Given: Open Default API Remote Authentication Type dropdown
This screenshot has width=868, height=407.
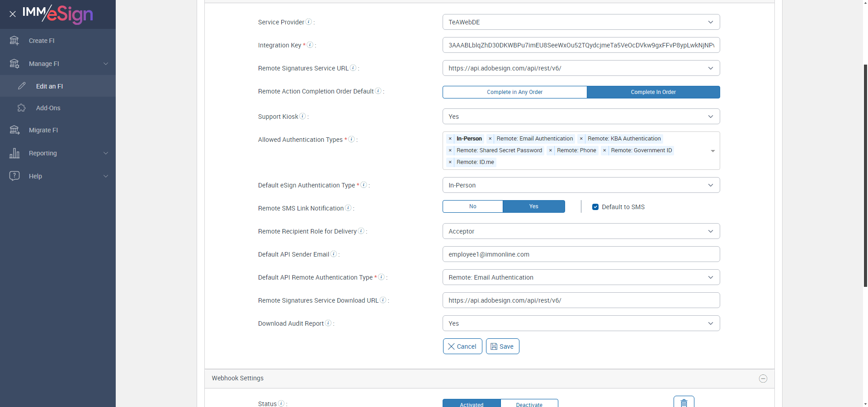Looking at the screenshot, I should (x=581, y=277).
